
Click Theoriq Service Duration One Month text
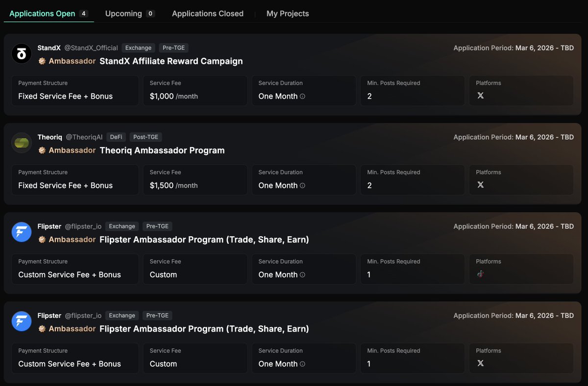tap(278, 185)
